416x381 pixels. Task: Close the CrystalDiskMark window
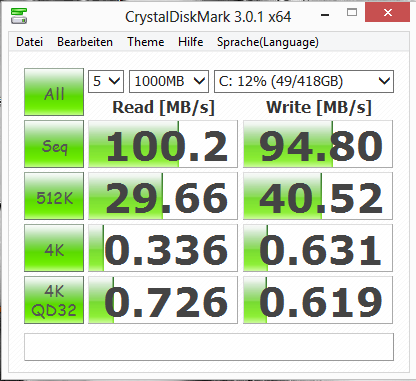coord(387,13)
